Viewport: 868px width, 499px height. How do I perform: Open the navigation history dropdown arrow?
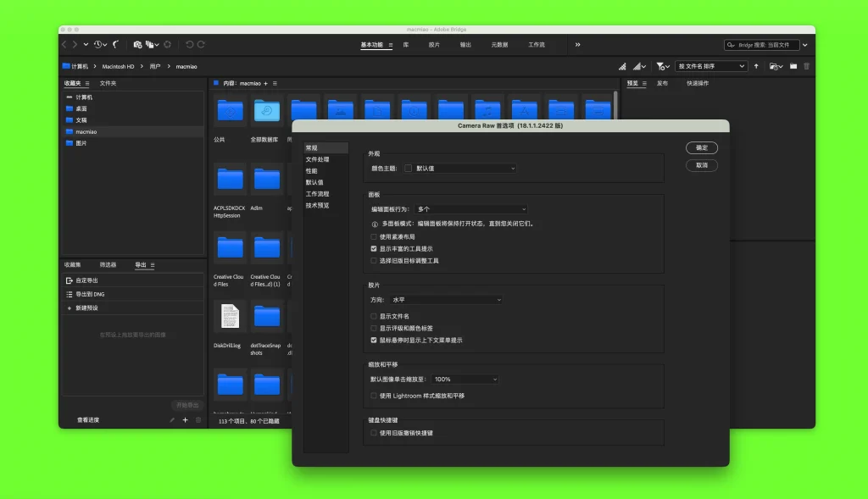pos(86,44)
